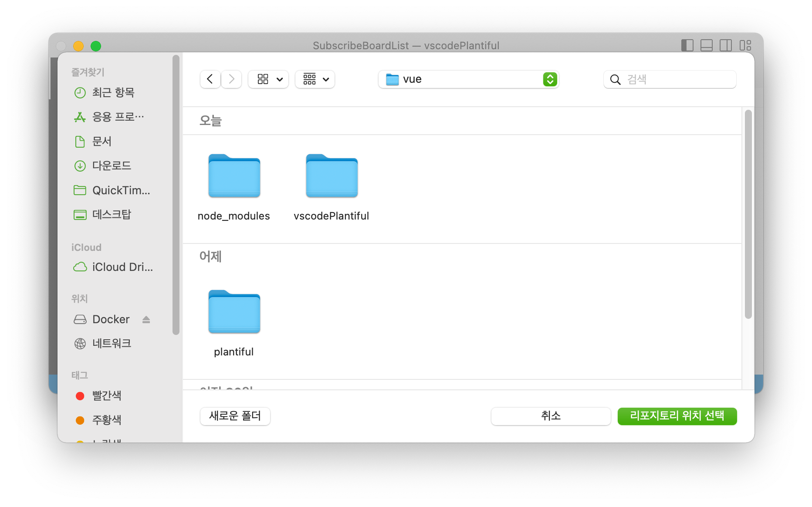The height and width of the screenshot is (507, 812).
Task: Click the file list vertical scrollbar
Action: pyautogui.click(x=748, y=214)
